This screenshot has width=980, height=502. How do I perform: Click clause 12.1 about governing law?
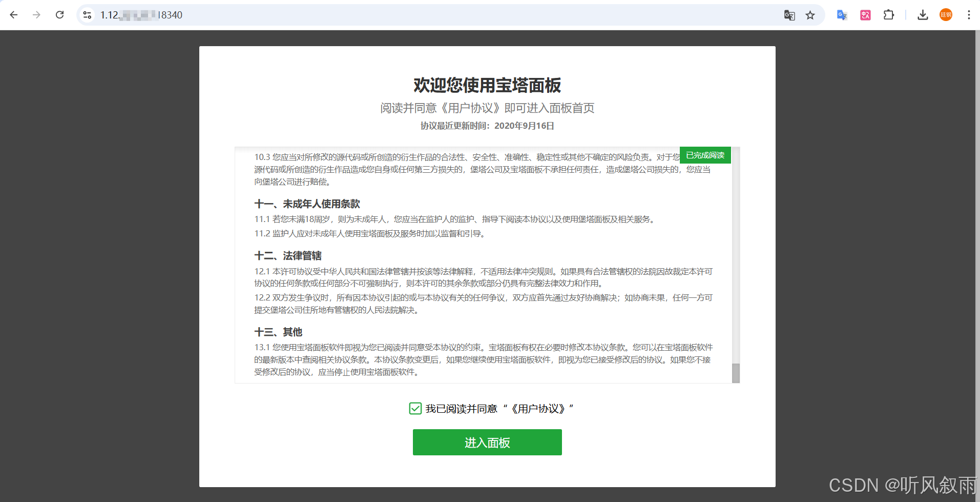[x=484, y=277]
